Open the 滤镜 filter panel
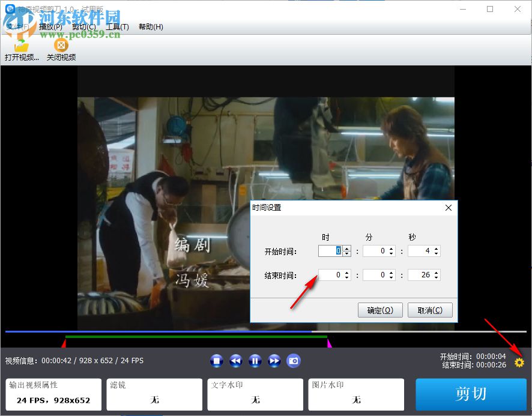The height and width of the screenshot is (416, 532). [x=154, y=394]
